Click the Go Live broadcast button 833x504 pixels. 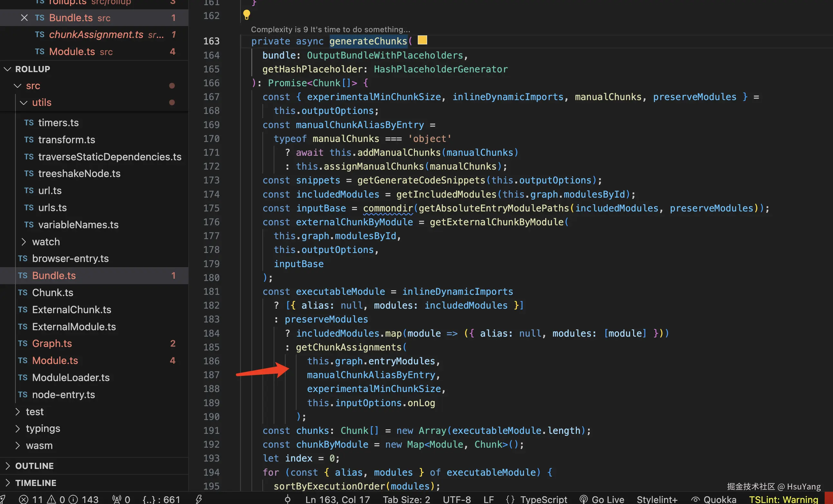[602, 499]
